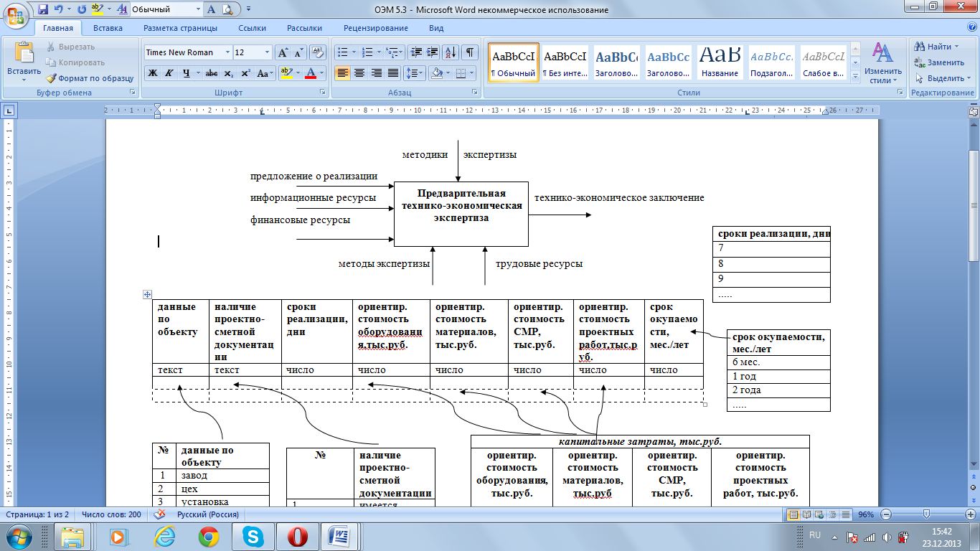This screenshot has width=980, height=551.
Task: Toggle show paragraph marks (¶)
Action: click(470, 52)
